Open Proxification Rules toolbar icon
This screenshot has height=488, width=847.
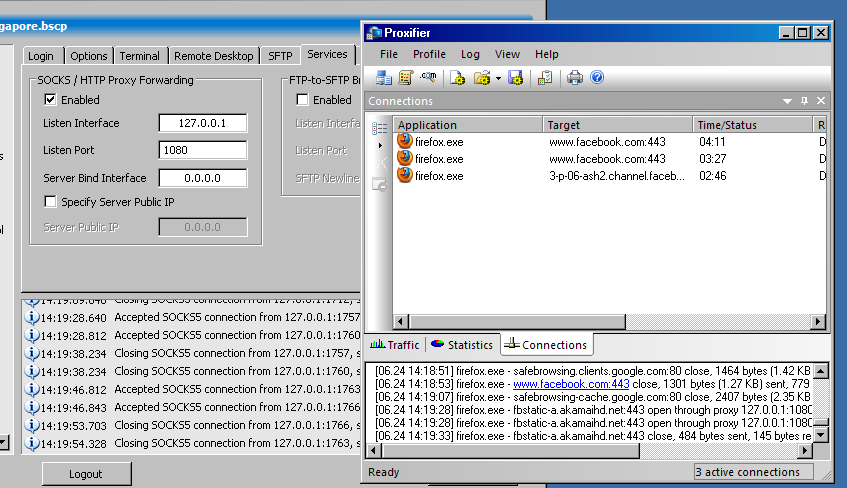[x=406, y=78]
